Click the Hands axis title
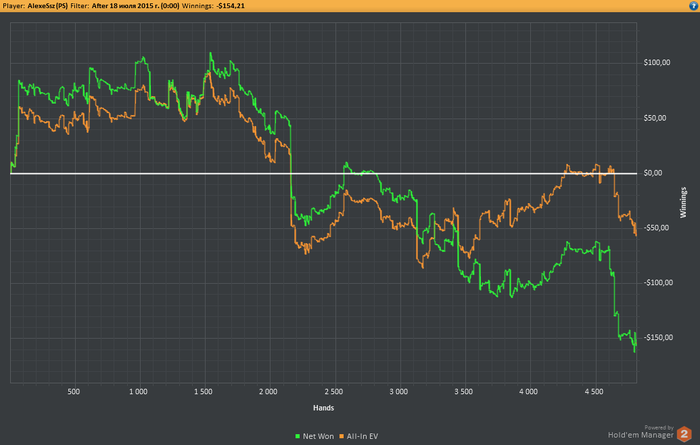 click(324, 408)
